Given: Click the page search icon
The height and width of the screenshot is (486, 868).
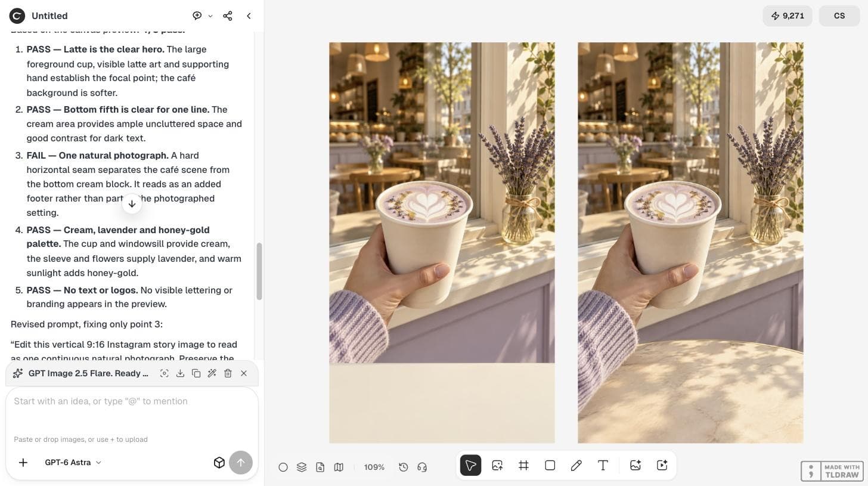Looking at the screenshot, I should point(320,468).
